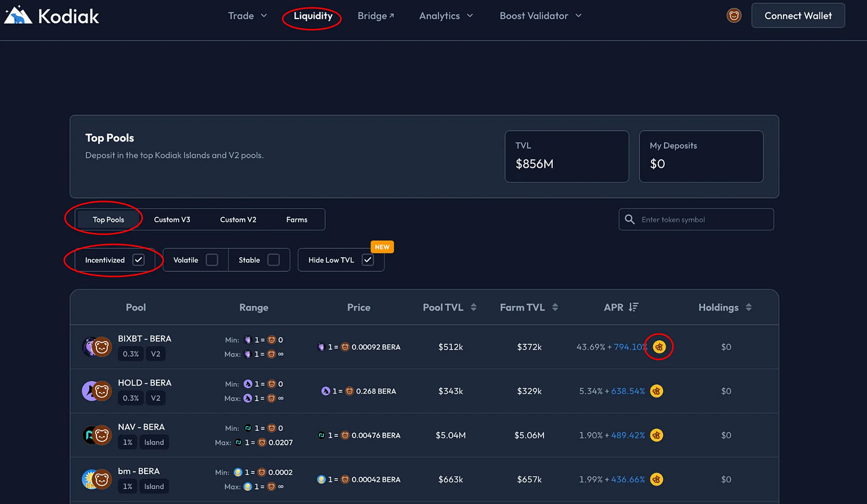Viewport: 867px width, 504px height.
Task: Focus the Enter token symbol search field
Action: [696, 220]
